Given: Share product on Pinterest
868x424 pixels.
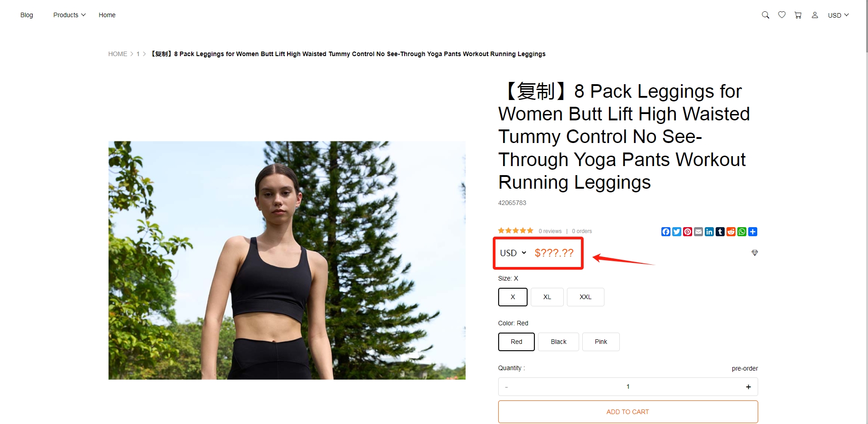Looking at the screenshot, I should click(688, 232).
